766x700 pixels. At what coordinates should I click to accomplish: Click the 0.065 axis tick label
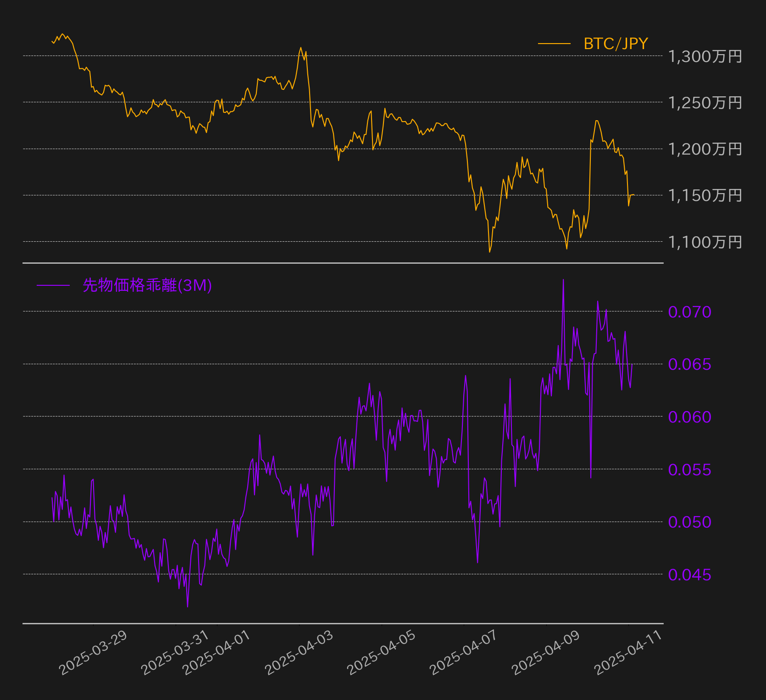[689, 364]
